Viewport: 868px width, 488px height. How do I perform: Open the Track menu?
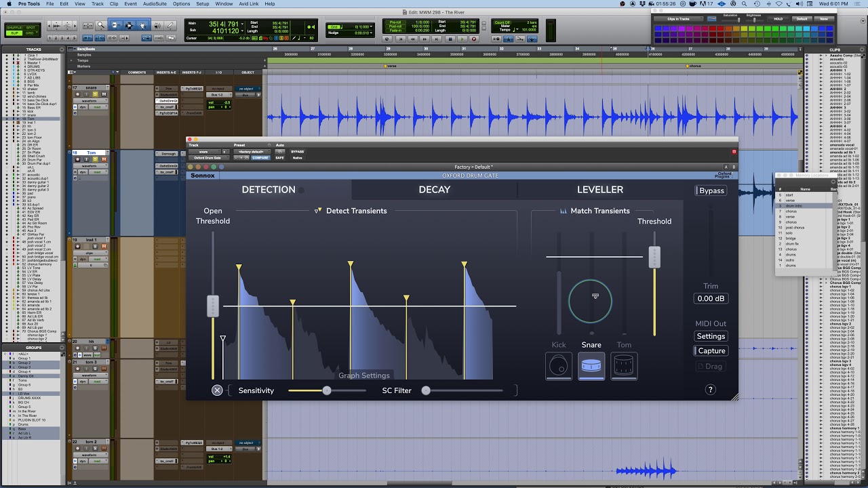click(97, 4)
